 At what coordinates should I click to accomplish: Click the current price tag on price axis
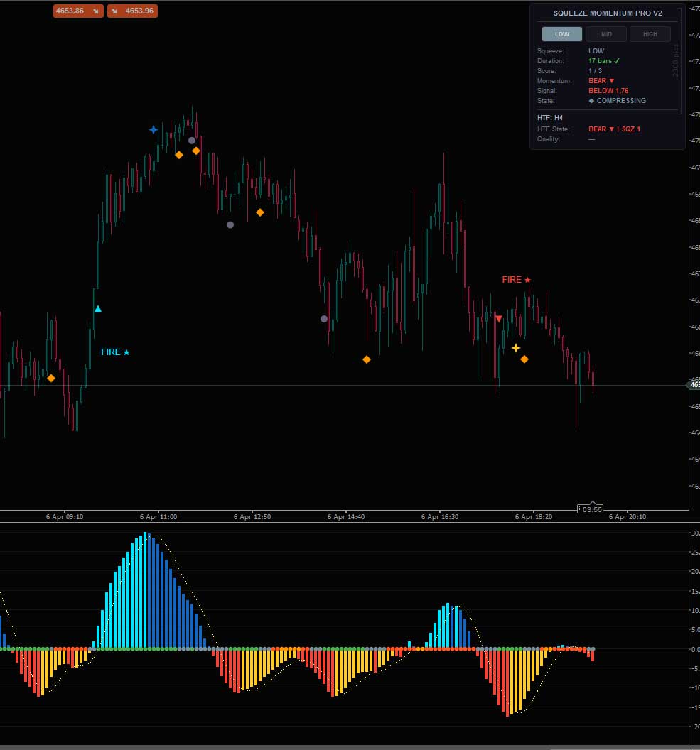(x=694, y=384)
